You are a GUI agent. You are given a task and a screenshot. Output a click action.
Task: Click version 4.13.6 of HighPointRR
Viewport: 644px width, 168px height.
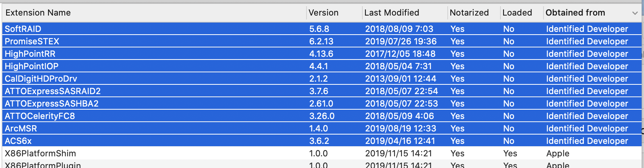321,54
